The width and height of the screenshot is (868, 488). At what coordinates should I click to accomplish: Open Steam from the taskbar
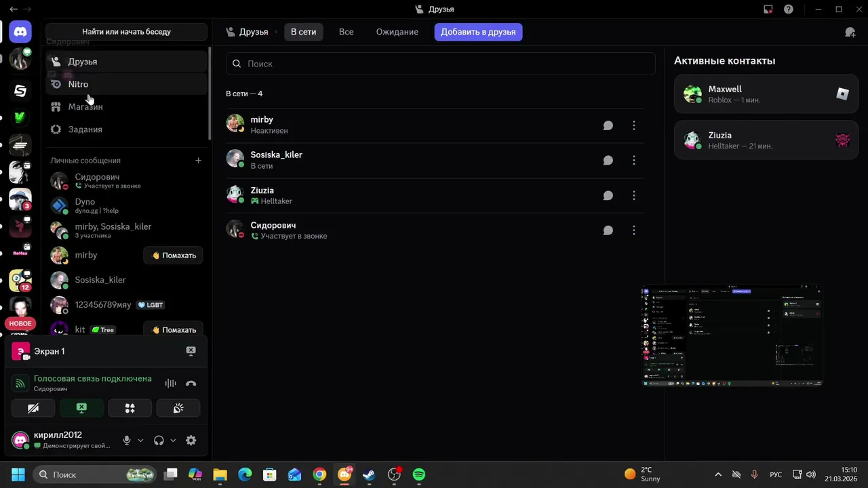coord(369,474)
